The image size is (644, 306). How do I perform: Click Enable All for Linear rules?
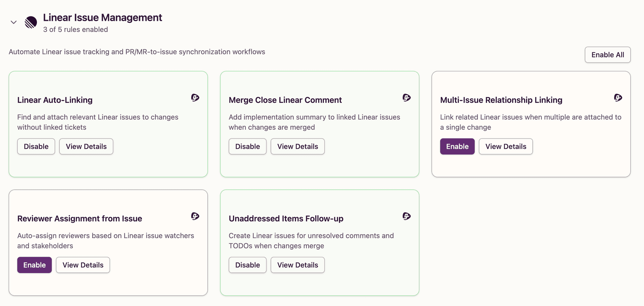click(607, 55)
